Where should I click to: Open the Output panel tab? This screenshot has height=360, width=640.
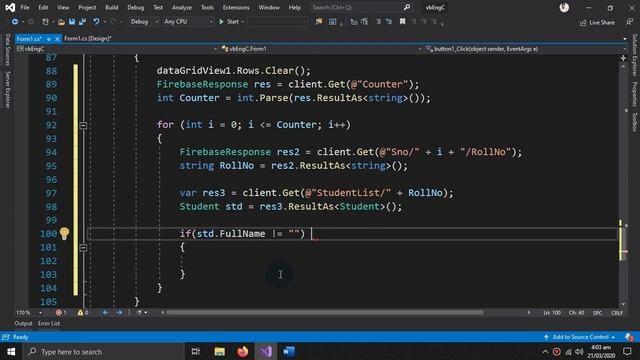23,323
